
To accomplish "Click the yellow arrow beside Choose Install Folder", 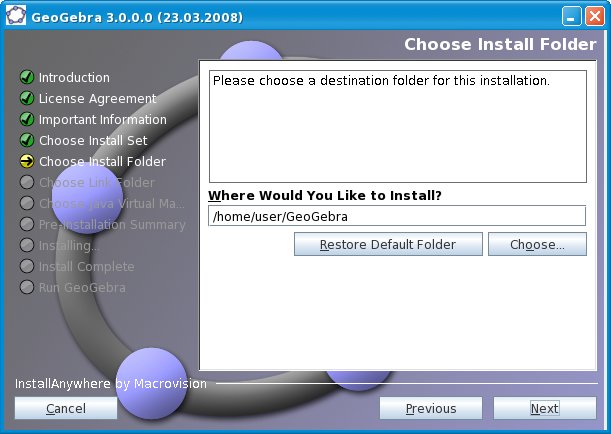I will [x=27, y=162].
